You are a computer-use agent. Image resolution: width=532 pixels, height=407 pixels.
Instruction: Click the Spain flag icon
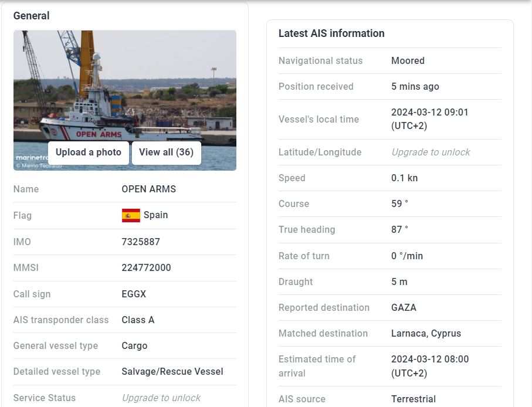pos(131,215)
